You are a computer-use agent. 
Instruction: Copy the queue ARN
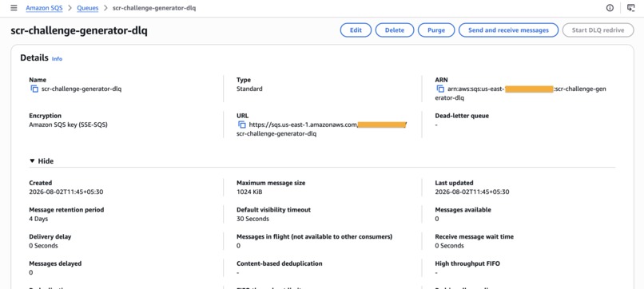440,89
